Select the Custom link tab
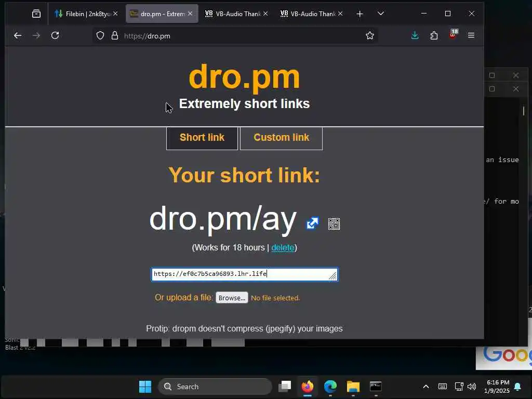532x399 pixels. 281,138
